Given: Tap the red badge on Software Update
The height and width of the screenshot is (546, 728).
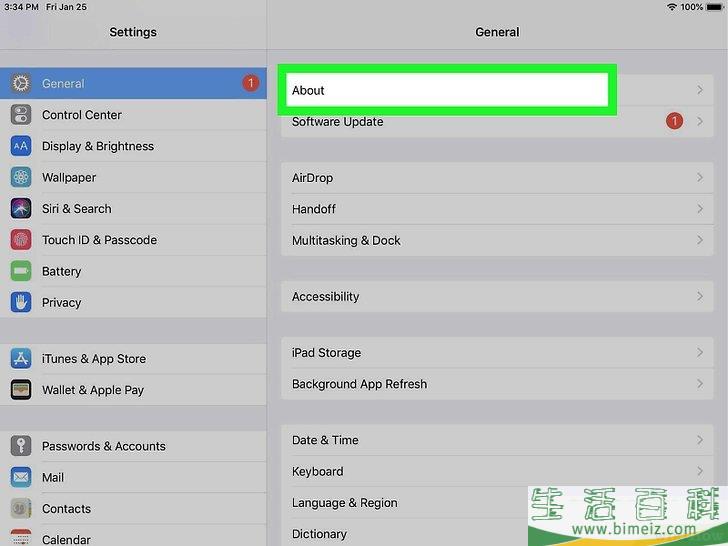Looking at the screenshot, I should (x=674, y=121).
